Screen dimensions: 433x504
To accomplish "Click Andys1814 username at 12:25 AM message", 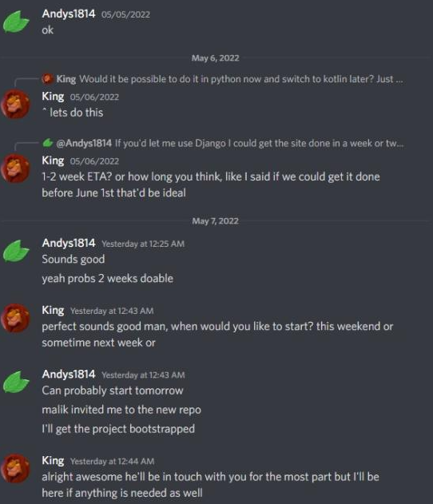I will click(x=69, y=243).
